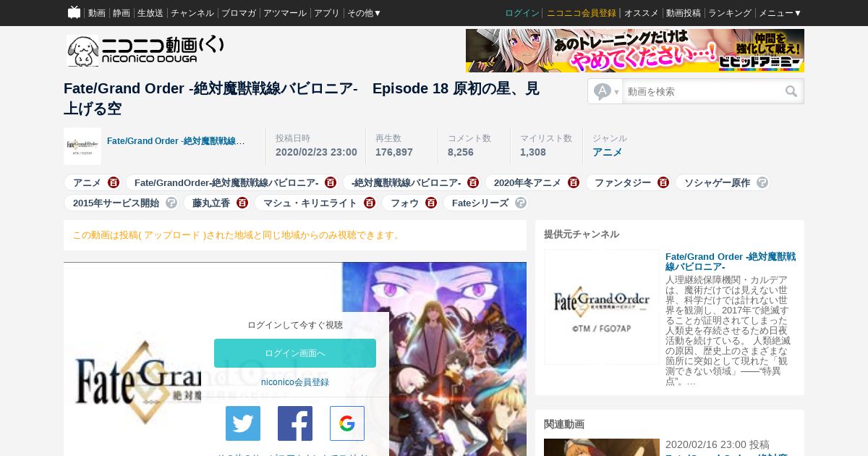Open dictionary icon beside 藤丸立香 tag
The image size is (868, 456).
242,203
